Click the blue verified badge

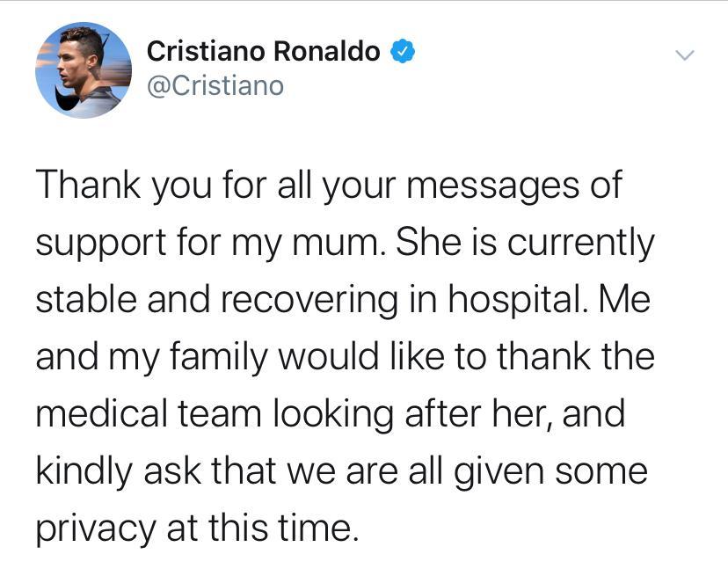pyautogui.click(x=403, y=53)
